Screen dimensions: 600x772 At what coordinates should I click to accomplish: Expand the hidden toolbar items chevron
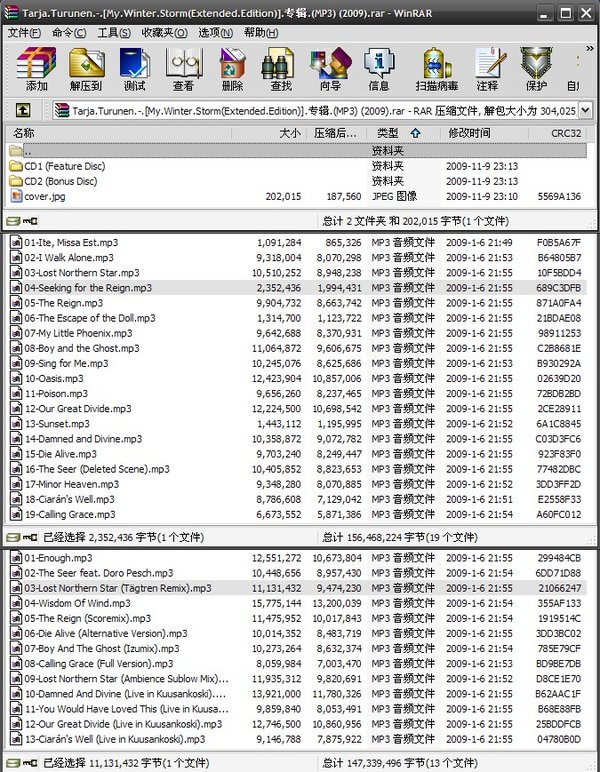pyautogui.click(x=590, y=48)
